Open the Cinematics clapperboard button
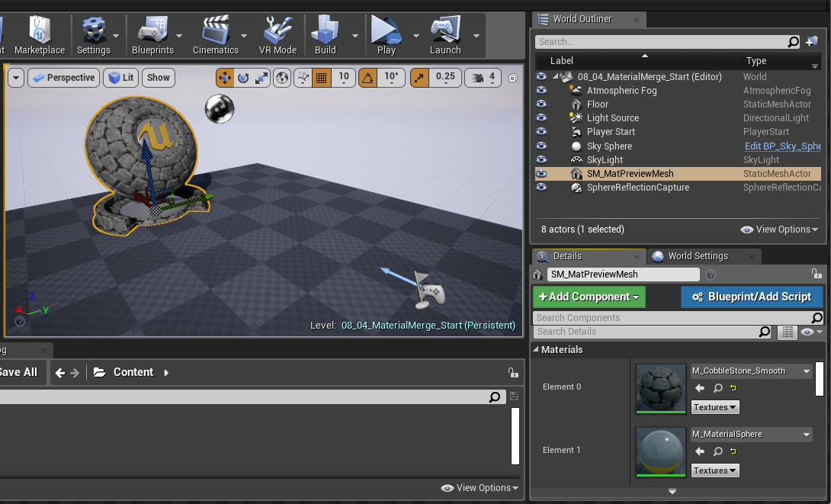This screenshot has width=831, height=504. click(216, 36)
